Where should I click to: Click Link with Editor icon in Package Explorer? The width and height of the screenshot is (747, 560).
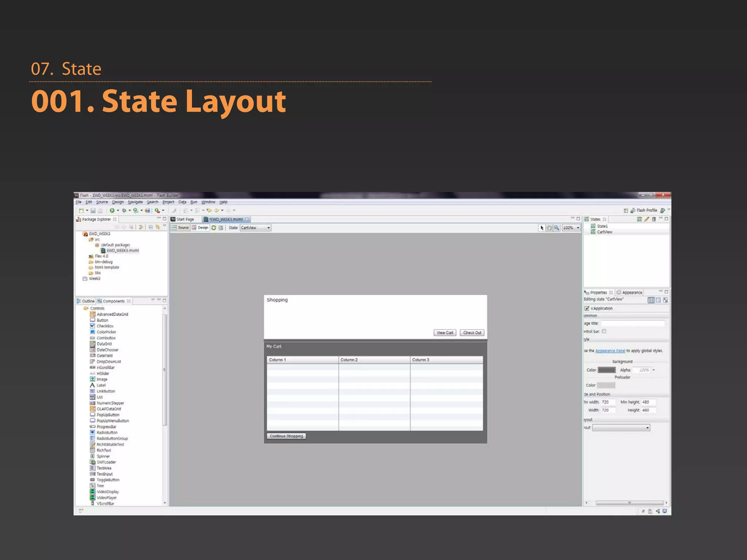[158, 227]
